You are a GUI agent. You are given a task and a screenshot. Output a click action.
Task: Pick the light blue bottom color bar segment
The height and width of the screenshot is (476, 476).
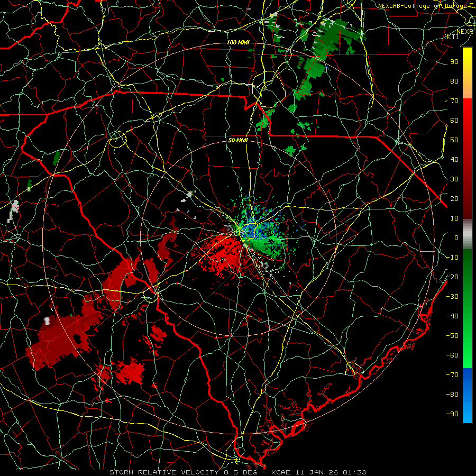point(467,413)
